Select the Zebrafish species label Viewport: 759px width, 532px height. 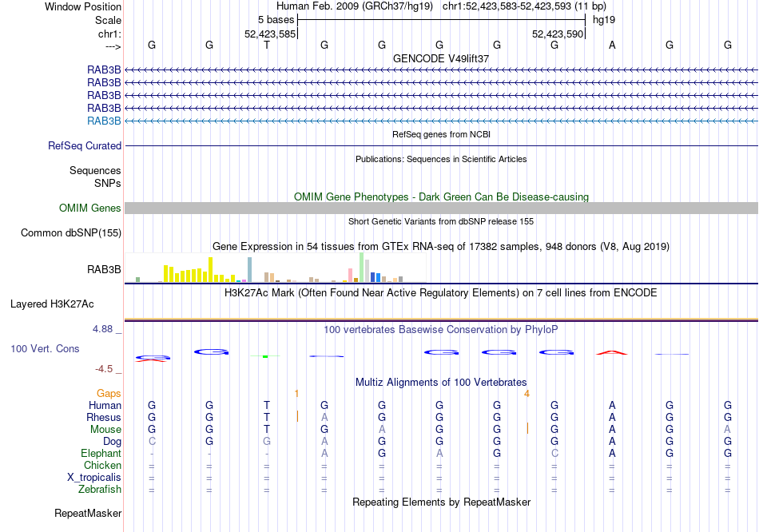pyautogui.click(x=99, y=490)
